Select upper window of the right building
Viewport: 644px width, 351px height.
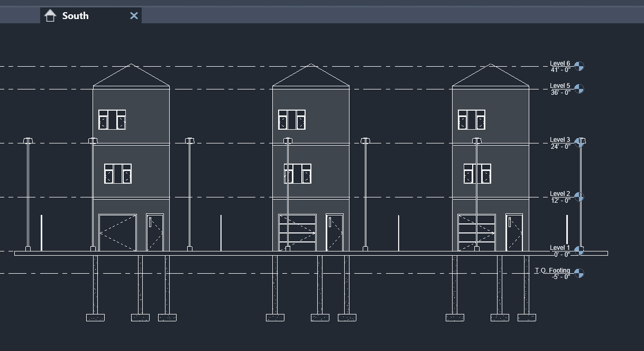pos(472,120)
